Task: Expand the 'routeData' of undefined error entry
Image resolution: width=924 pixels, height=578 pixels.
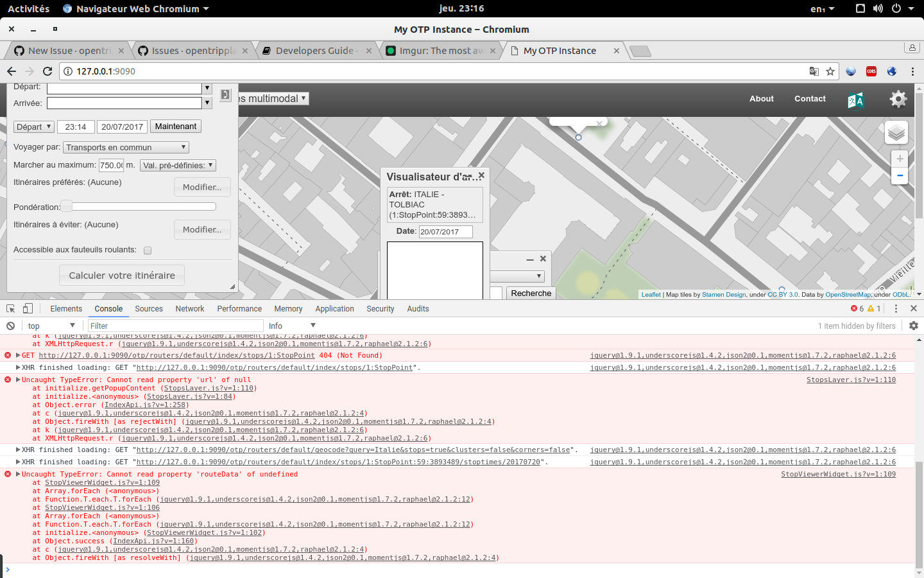Action: tap(19, 475)
